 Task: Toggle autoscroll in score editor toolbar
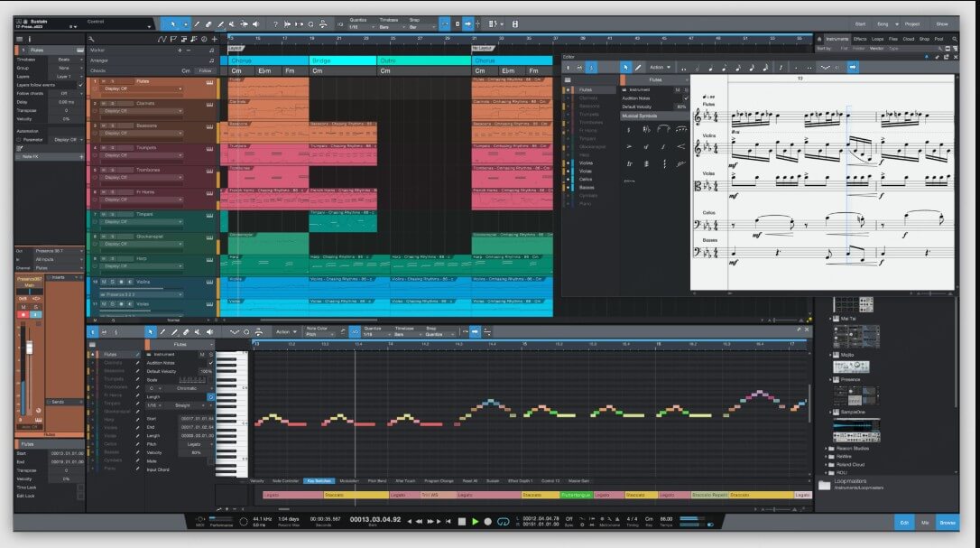tap(853, 67)
